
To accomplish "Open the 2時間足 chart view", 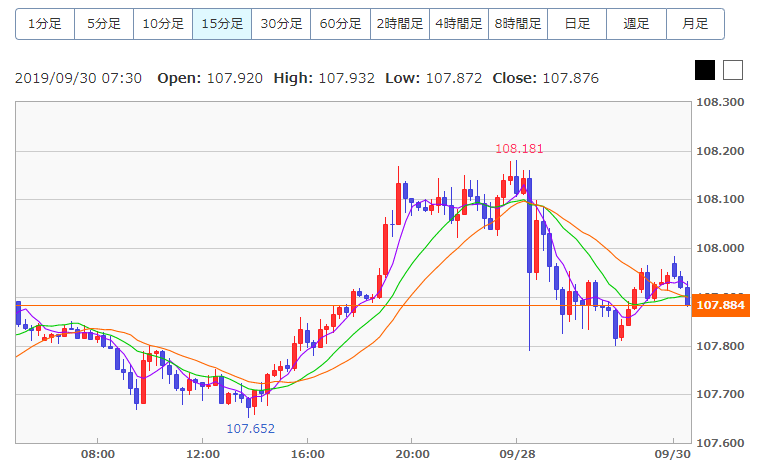I will point(399,23).
